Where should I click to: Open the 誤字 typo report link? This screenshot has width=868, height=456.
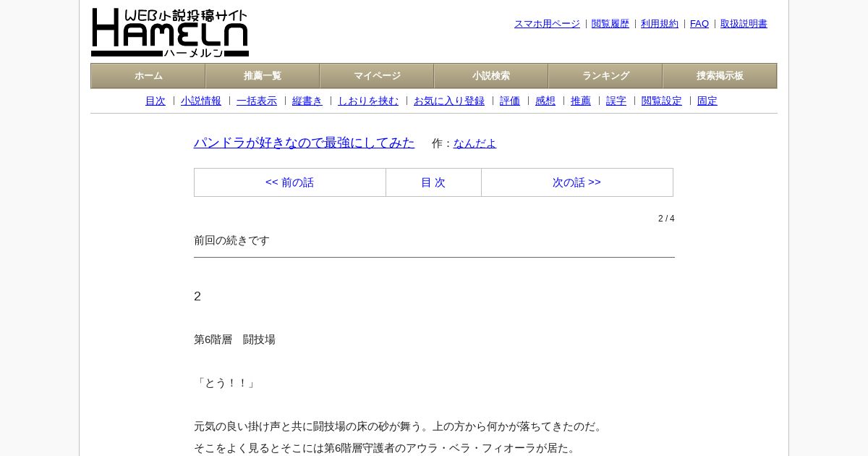616,101
